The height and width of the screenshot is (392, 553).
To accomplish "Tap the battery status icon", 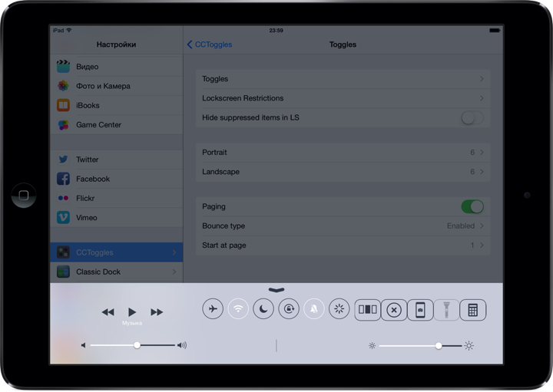I will pos(495,31).
